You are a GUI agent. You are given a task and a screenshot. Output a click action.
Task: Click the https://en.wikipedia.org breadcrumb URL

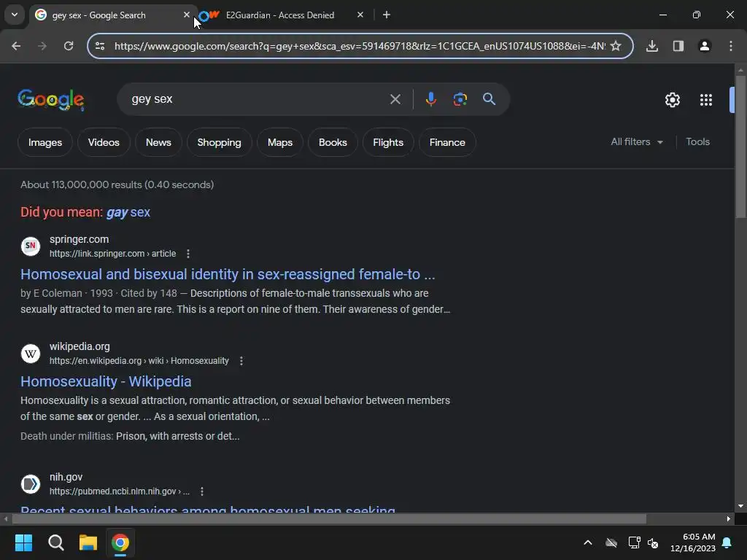click(x=139, y=361)
